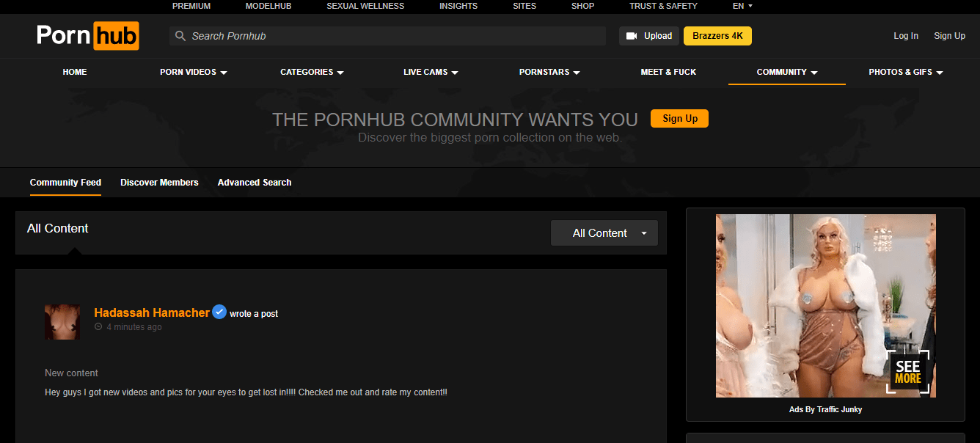Click the All Content section heading

tap(57, 228)
